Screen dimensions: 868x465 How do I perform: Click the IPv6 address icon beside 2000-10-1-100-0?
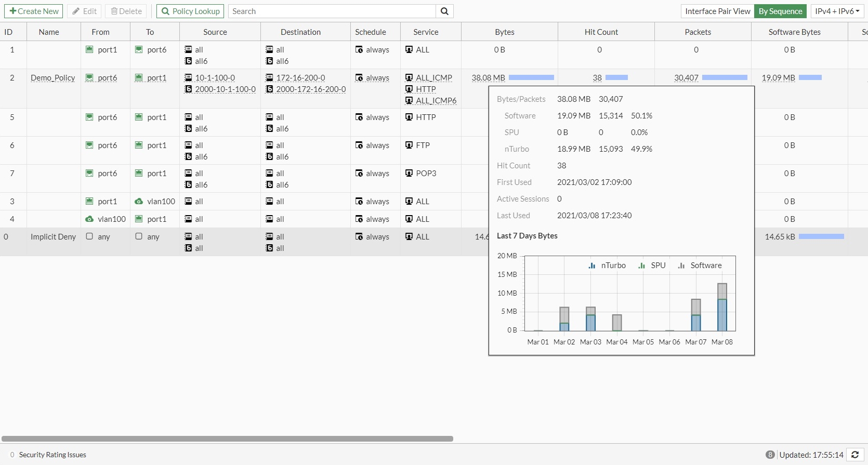click(x=188, y=89)
